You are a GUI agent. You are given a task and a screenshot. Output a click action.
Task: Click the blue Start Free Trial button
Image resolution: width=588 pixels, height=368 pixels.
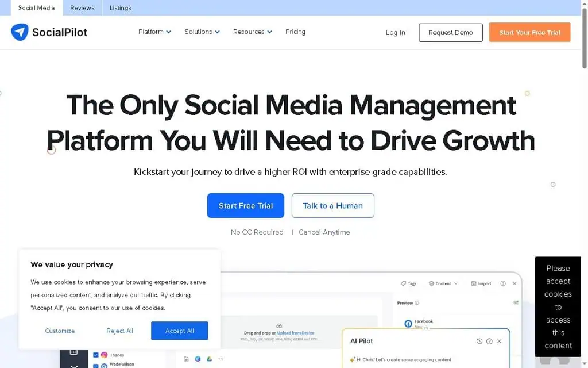pyautogui.click(x=246, y=205)
